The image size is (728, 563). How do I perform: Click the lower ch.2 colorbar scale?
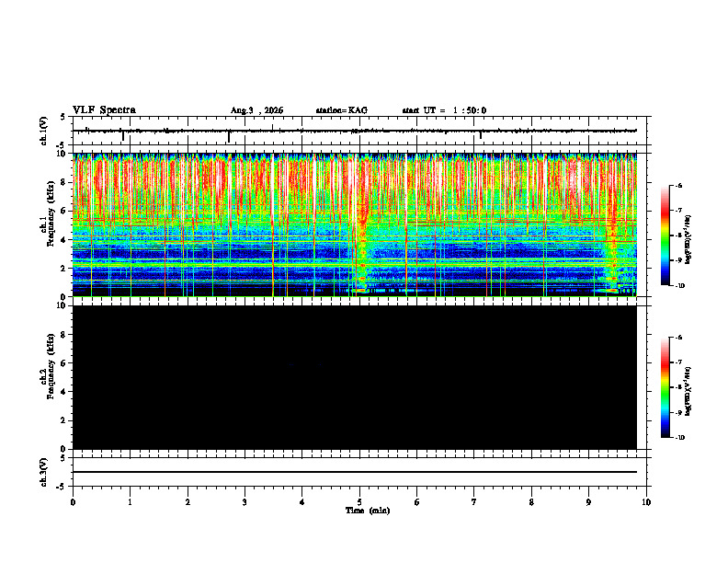pos(665,387)
